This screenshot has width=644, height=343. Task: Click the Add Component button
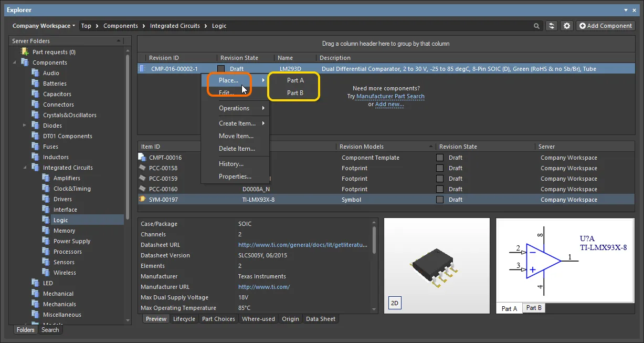coord(605,26)
